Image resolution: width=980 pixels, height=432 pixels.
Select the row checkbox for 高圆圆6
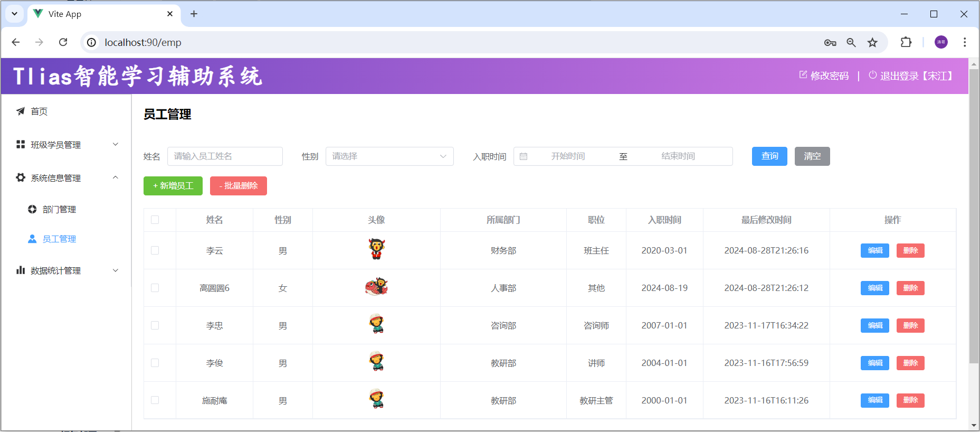pos(155,288)
